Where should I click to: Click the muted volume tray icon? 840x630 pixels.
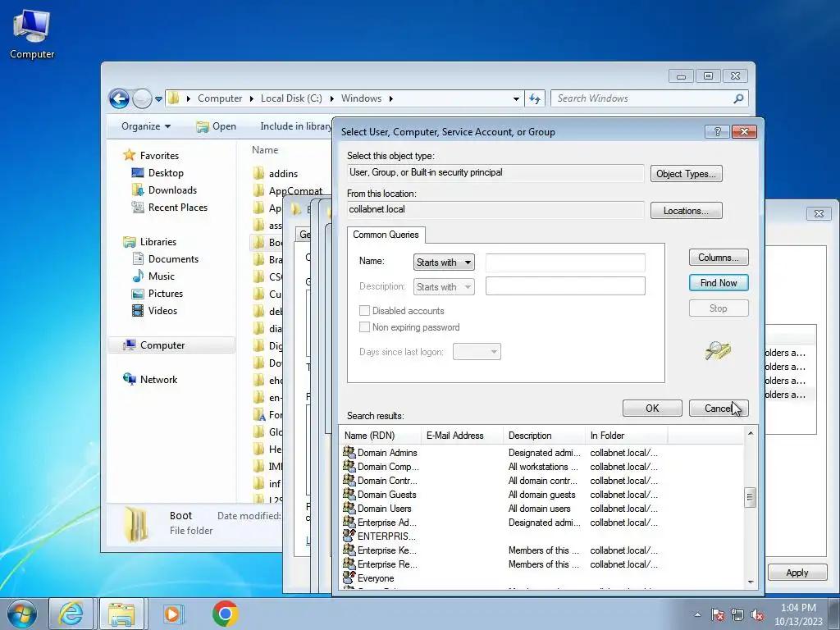pos(757,614)
